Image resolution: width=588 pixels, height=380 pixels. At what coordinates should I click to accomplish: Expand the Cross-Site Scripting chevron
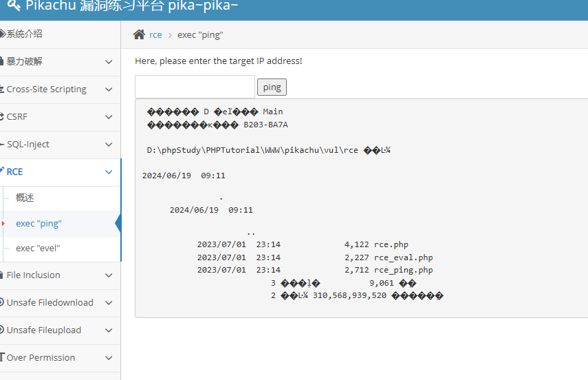click(109, 89)
